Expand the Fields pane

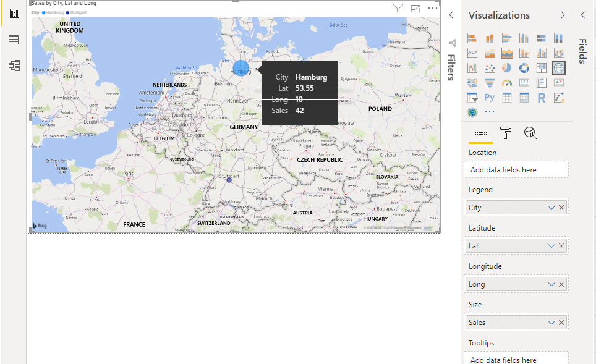pyautogui.click(x=582, y=15)
